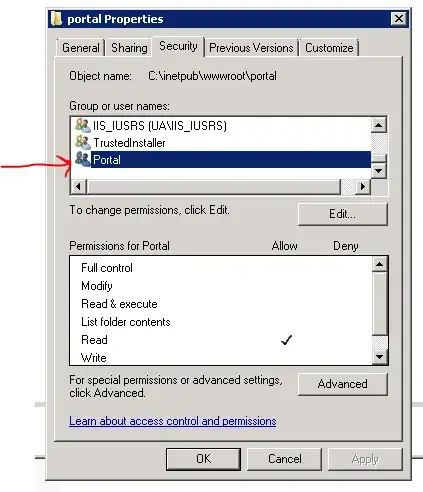Screen dimensions: 423x492
Task: Click the user list horizontal scrollbar thumb
Action: (x=214, y=186)
